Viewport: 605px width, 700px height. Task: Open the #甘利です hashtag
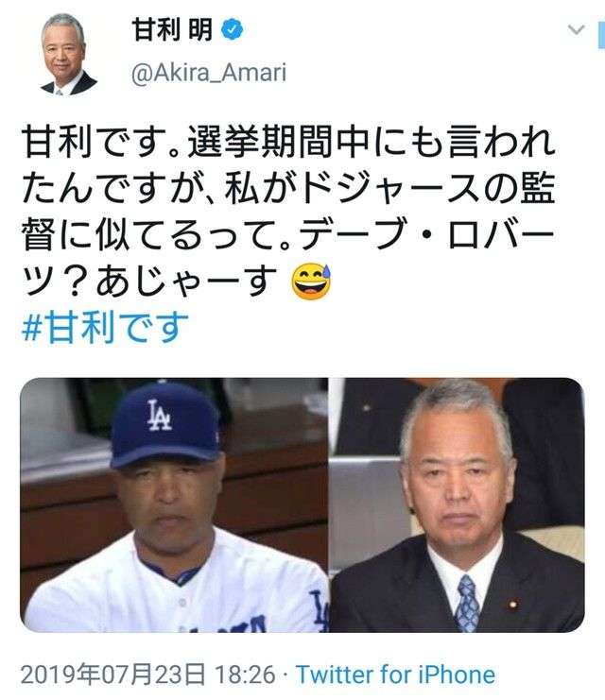coord(105,327)
